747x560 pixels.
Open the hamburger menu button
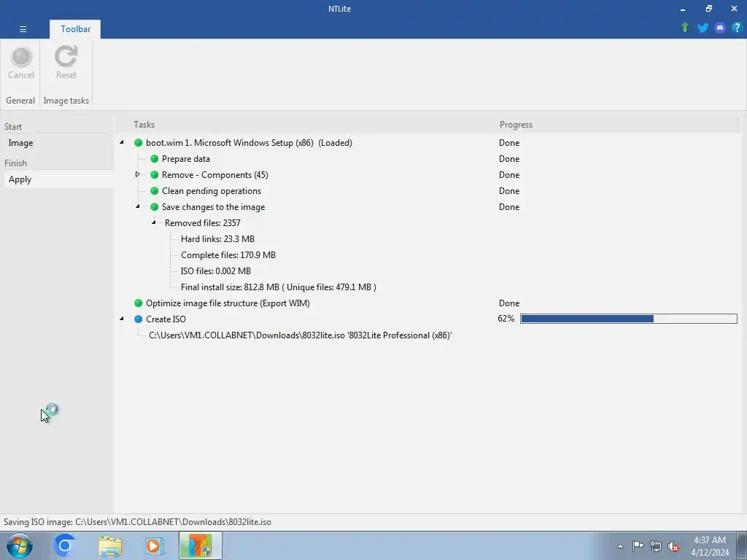tap(23, 29)
